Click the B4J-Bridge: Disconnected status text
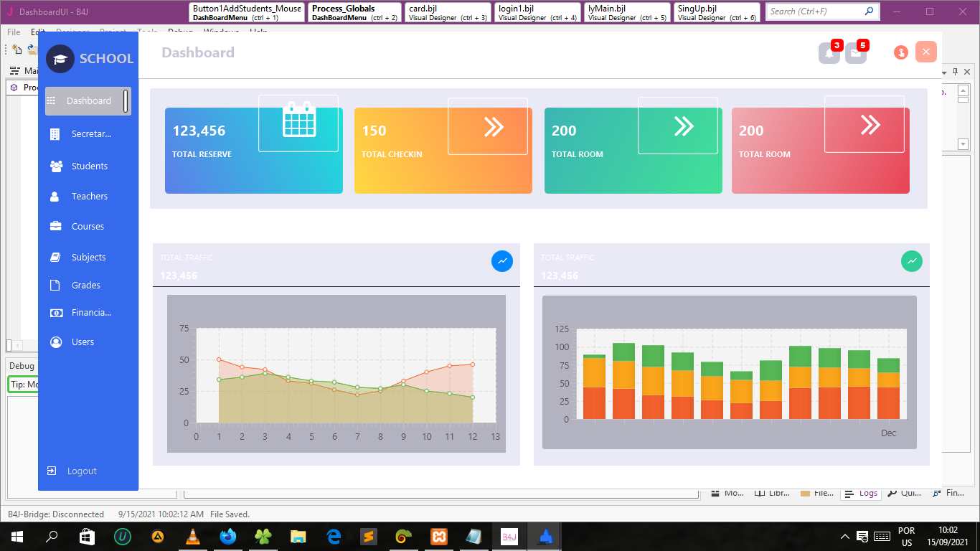This screenshot has width=980, height=551. pos(56,514)
